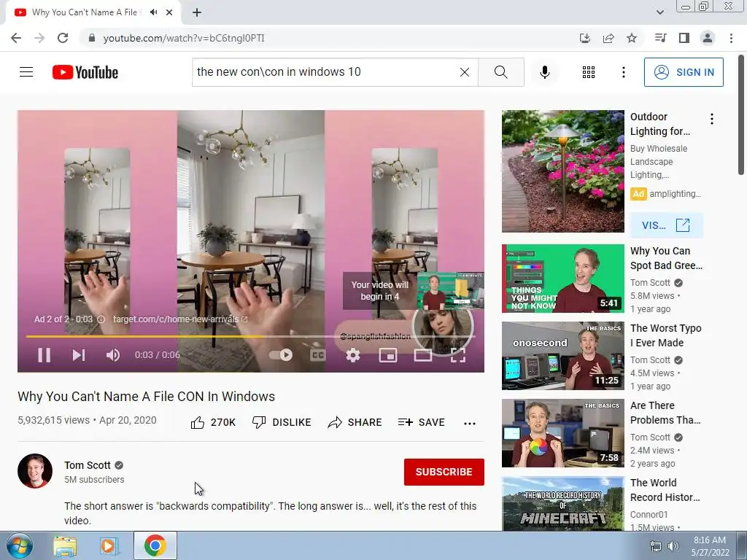Switch to theater mode
Screen dimensions: 747x560
[423, 355]
